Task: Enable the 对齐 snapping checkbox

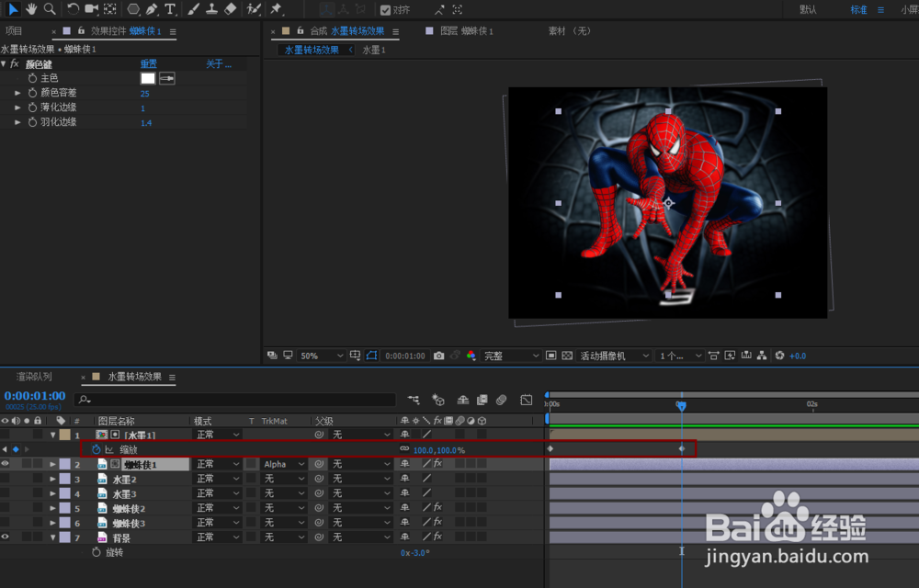Action: pos(385,9)
